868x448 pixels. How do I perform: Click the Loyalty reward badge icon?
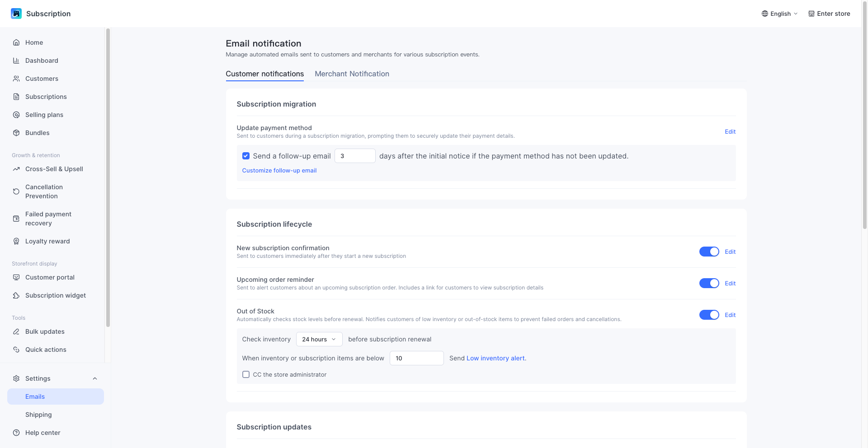pyautogui.click(x=16, y=241)
